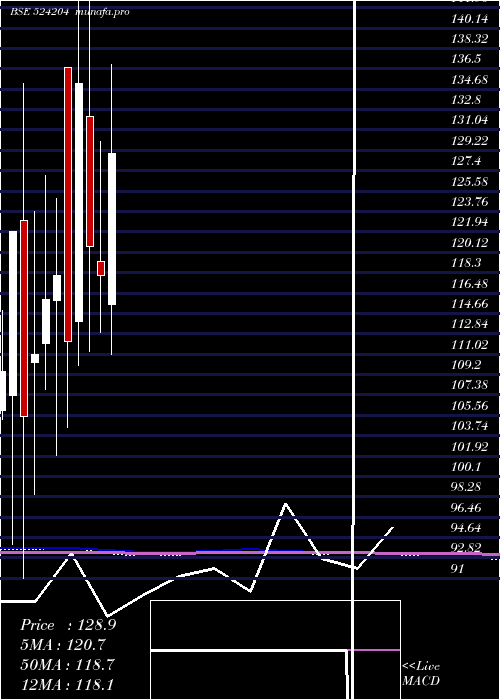The width and height of the screenshot is (500, 700).
Task: Click the 132.8 price axis label
Action: [x=467, y=100]
